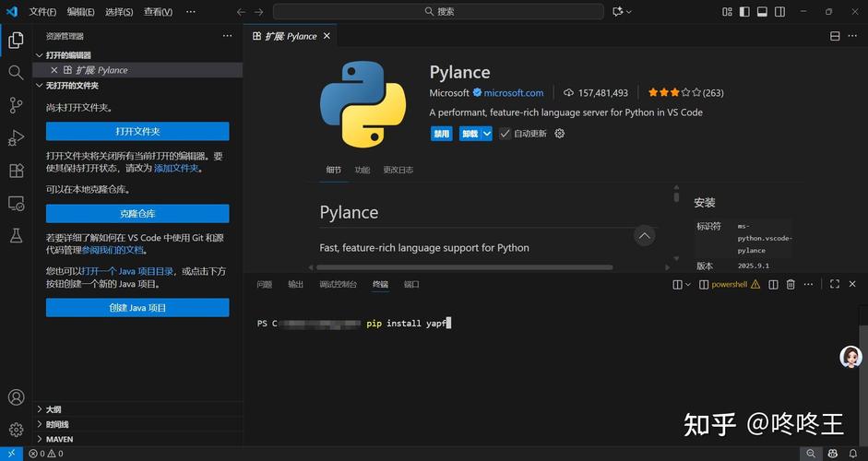
Task: Open the Source Control view
Action: click(x=16, y=105)
